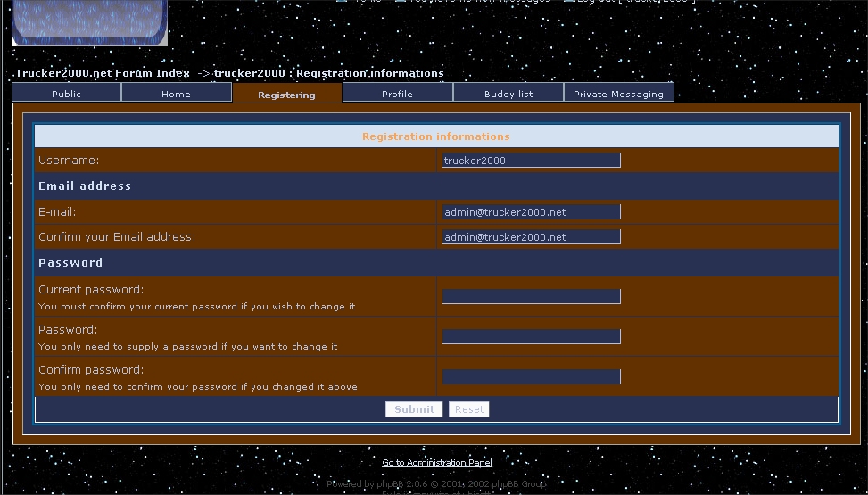Click the Confirm your Email address field
The width and height of the screenshot is (868, 495).
pos(532,236)
